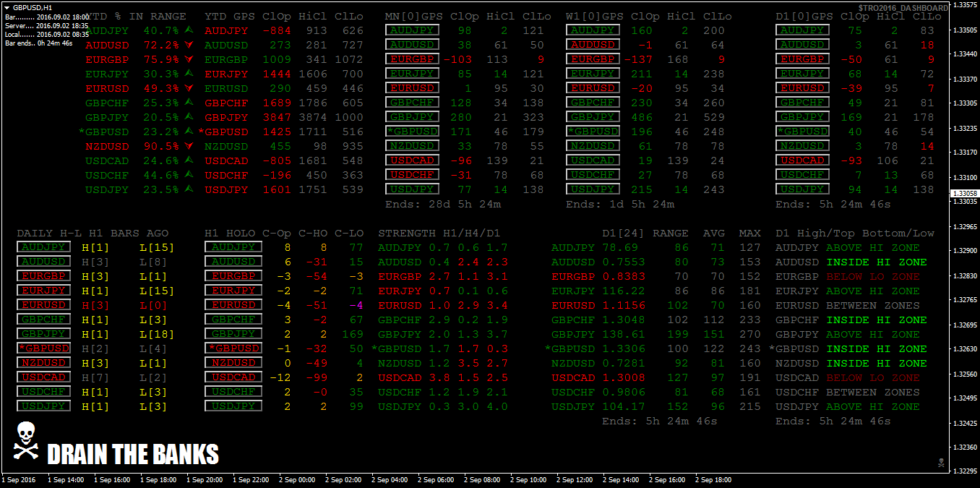Click the current price tag 1.33058 on price scale
The height and width of the screenshot is (488, 980).
point(966,193)
